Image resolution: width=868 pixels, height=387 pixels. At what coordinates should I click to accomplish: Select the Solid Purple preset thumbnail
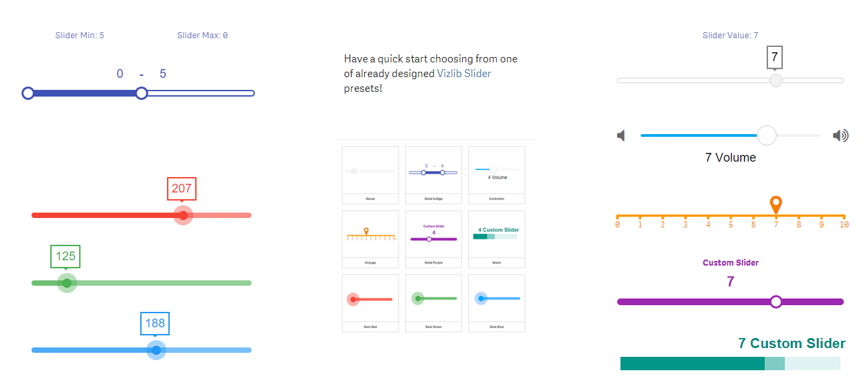click(433, 239)
